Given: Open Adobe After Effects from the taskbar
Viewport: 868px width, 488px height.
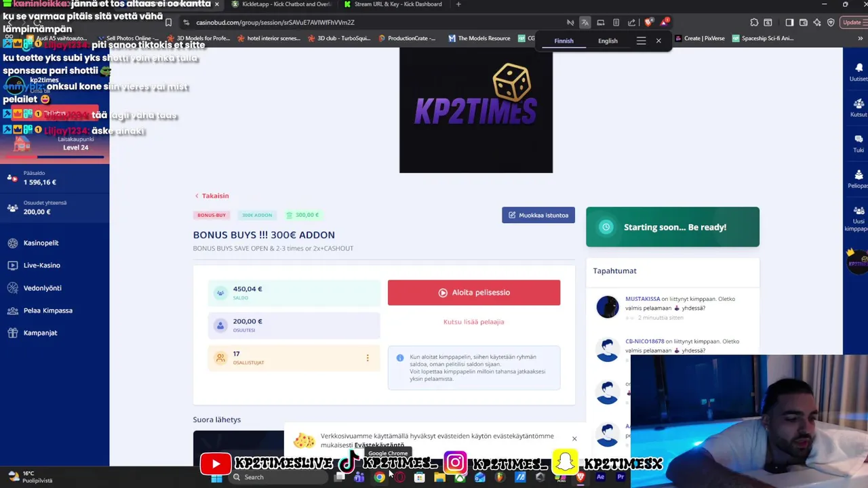Looking at the screenshot, I should tap(600, 477).
